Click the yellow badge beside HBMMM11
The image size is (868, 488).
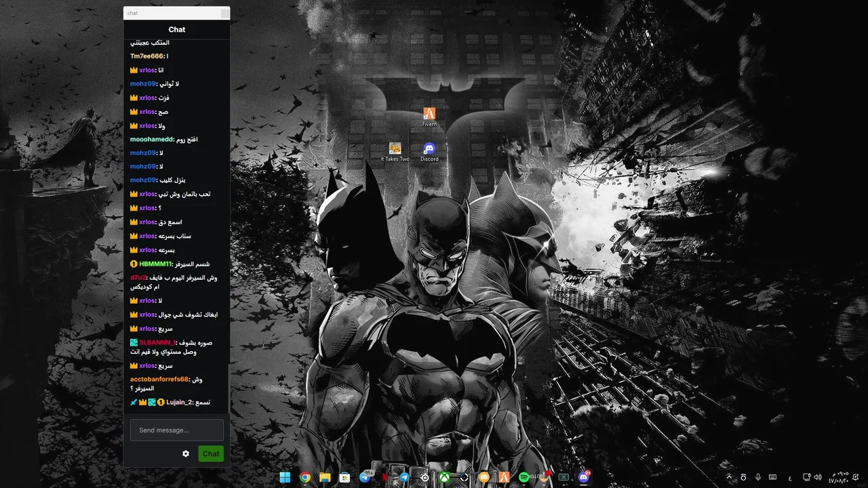point(134,264)
